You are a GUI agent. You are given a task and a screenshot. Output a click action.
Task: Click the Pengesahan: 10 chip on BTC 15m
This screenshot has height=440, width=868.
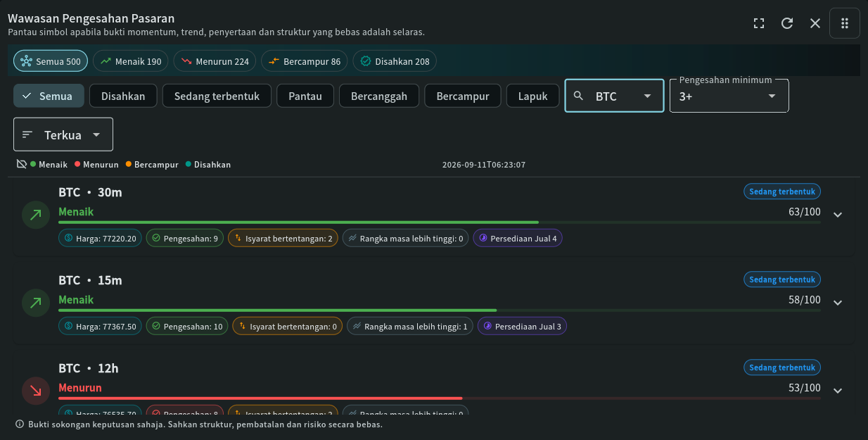point(187,327)
